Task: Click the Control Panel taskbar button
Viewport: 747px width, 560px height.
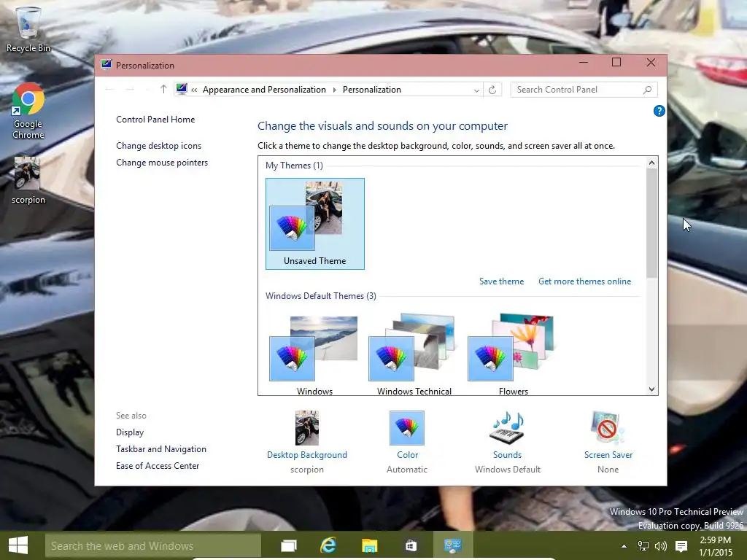Action: click(x=452, y=545)
